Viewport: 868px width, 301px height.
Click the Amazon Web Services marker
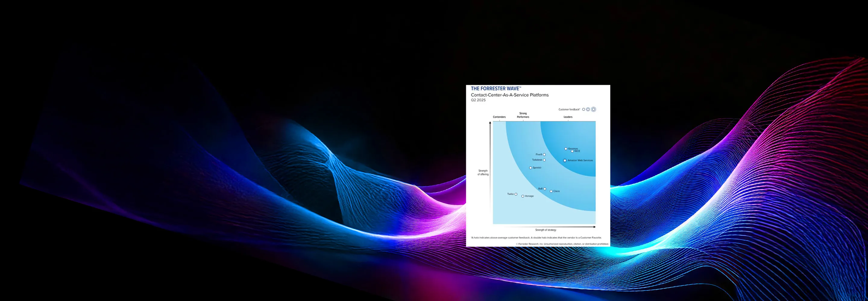pyautogui.click(x=565, y=161)
